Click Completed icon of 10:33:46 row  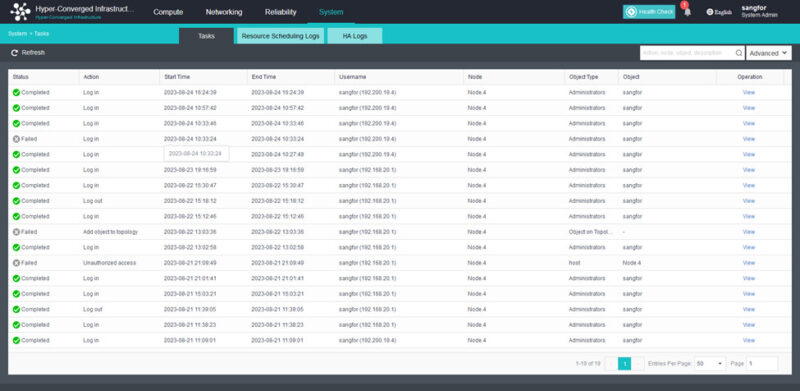(16, 124)
